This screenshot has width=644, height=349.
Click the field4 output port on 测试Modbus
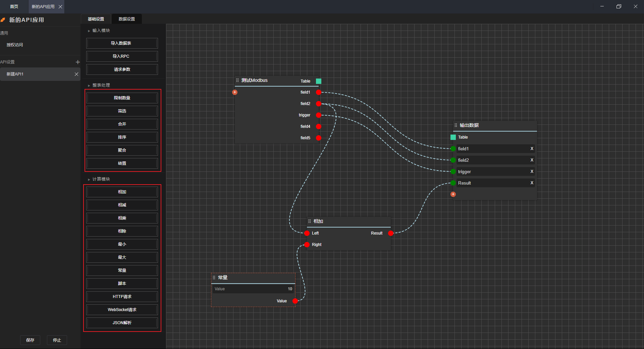[x=319, y=127]
